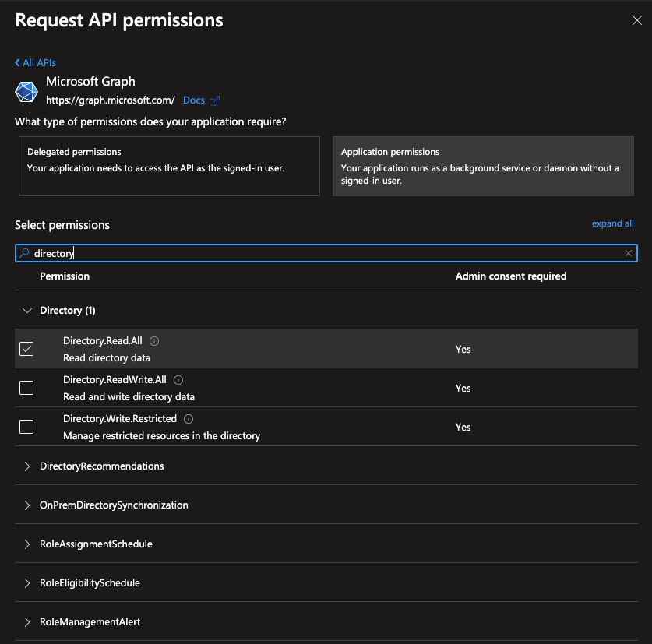This screenshot has width=652, height=644.
Task: Close the Request API permissions panel
Action: coord(636,20)
